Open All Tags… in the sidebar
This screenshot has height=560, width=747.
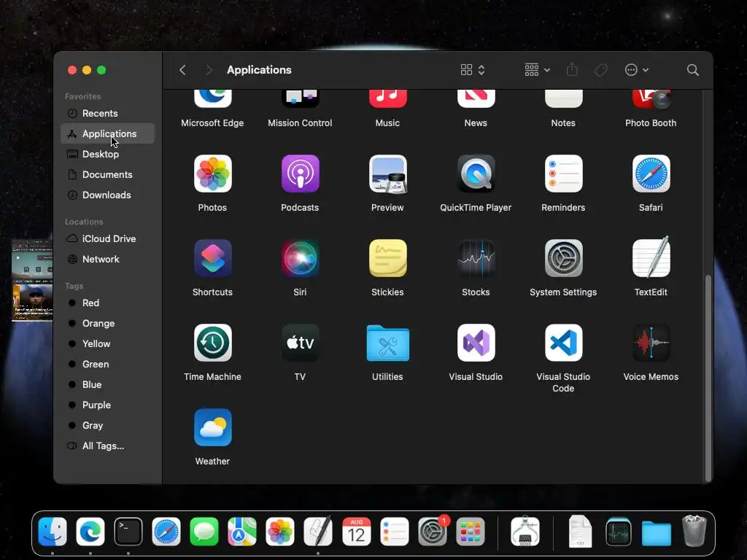coord(108,446)
